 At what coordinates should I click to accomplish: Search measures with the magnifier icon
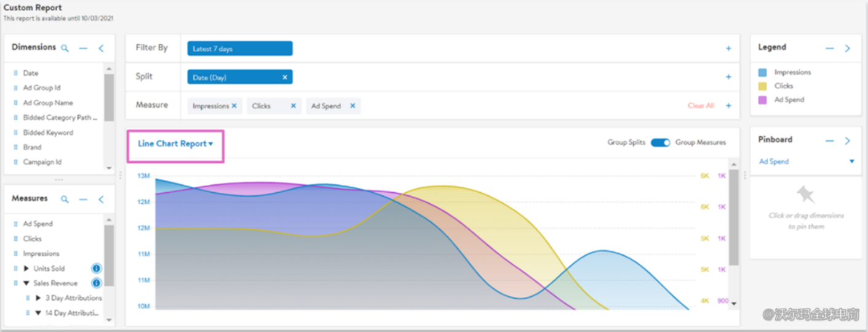pyautogui.click(x=65, y=199)
